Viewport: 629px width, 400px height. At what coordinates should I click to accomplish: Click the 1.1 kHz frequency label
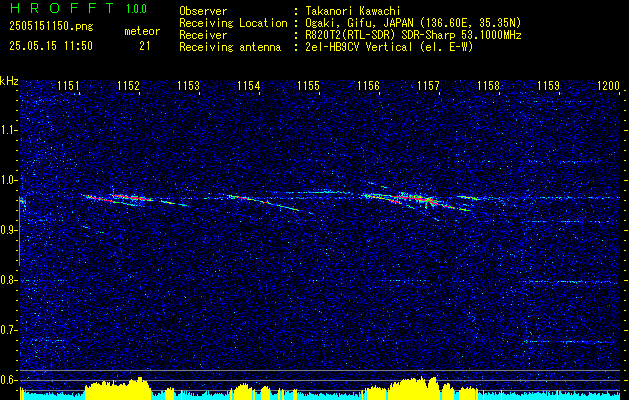(9, 130)
